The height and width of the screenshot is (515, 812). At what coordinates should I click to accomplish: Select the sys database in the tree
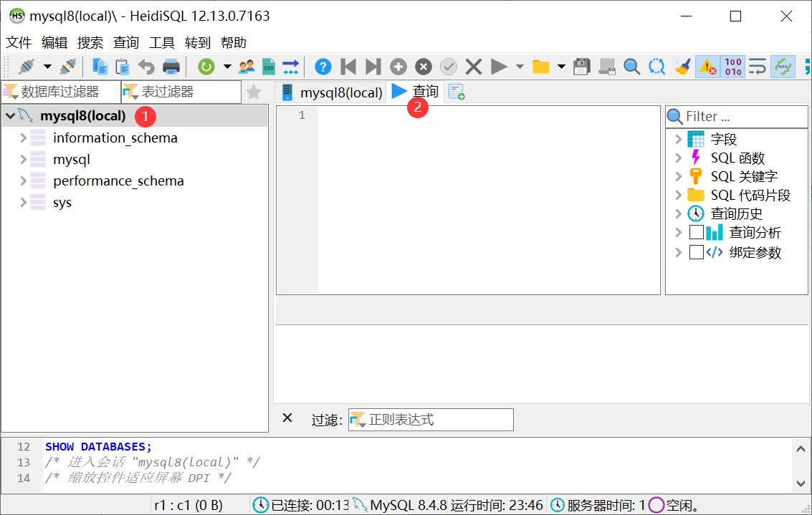pyautogui.click(x=62, y=203)
